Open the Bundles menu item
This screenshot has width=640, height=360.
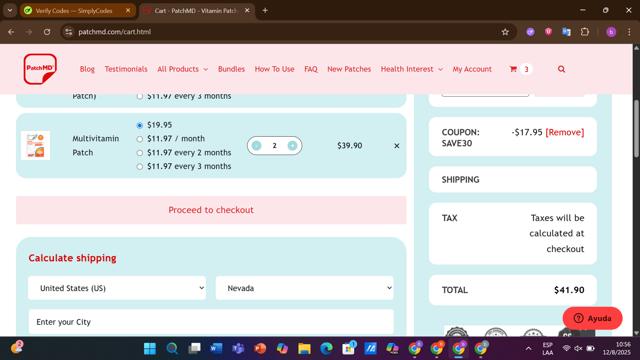[x=231, y=69]
